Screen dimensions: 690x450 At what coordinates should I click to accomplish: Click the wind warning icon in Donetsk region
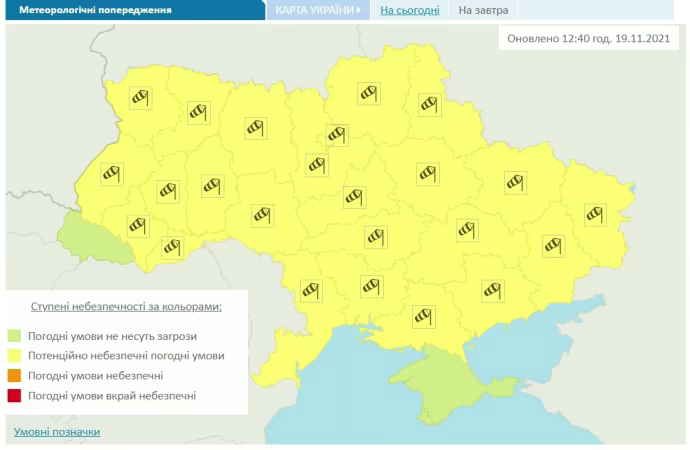click(x=553, y=245)
